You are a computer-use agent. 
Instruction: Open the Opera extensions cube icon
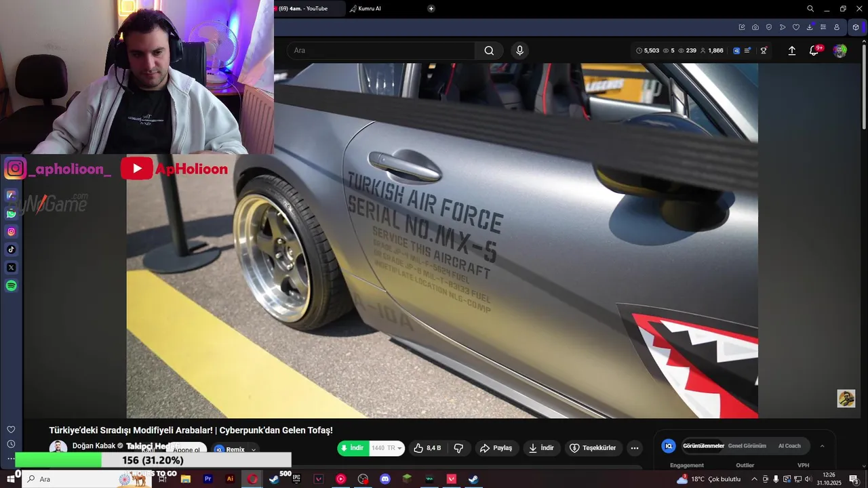click(x=856, y=27)
